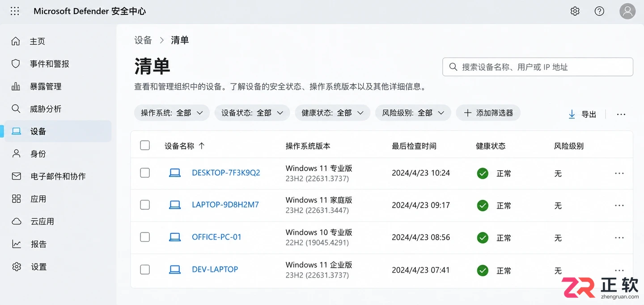This screenshot has width=644, height=305.
Task: Open the toolbar more options ellipsis
Action: tap(621, 114)
